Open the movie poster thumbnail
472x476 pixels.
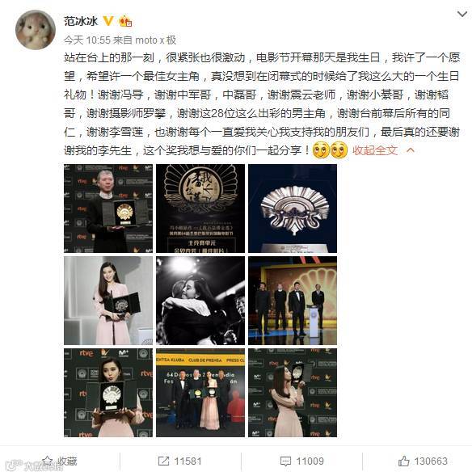200,209
